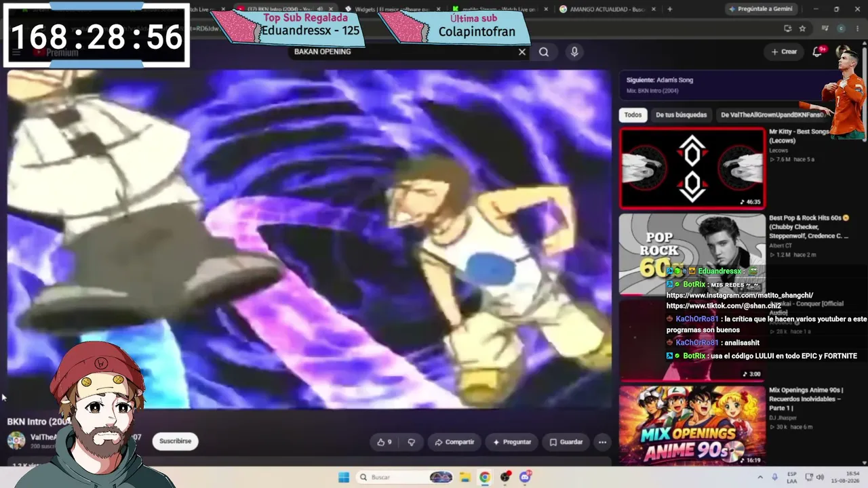Screen dimensions: 868x488
Task: Save the video with Guardar
Action: [566, 442]
